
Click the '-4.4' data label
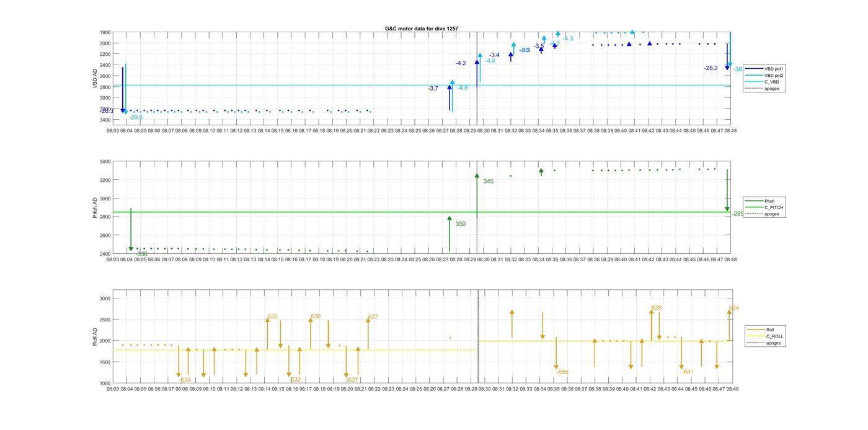tap(490, 61)
